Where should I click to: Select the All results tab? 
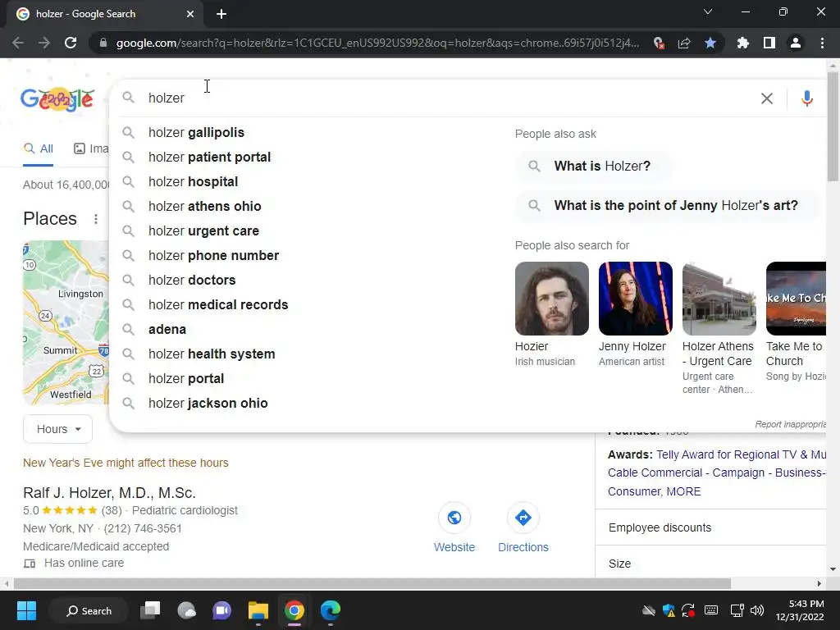(x=38, y=148)
